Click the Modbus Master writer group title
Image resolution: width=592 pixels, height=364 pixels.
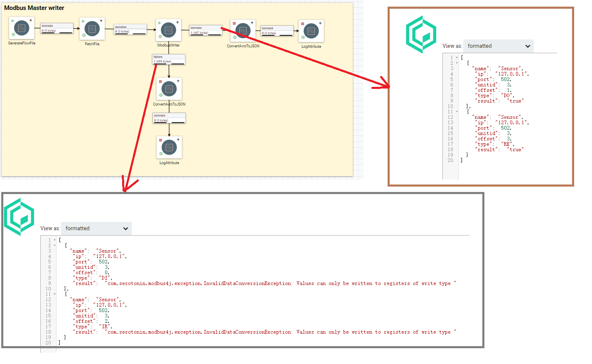click(34, 8)
